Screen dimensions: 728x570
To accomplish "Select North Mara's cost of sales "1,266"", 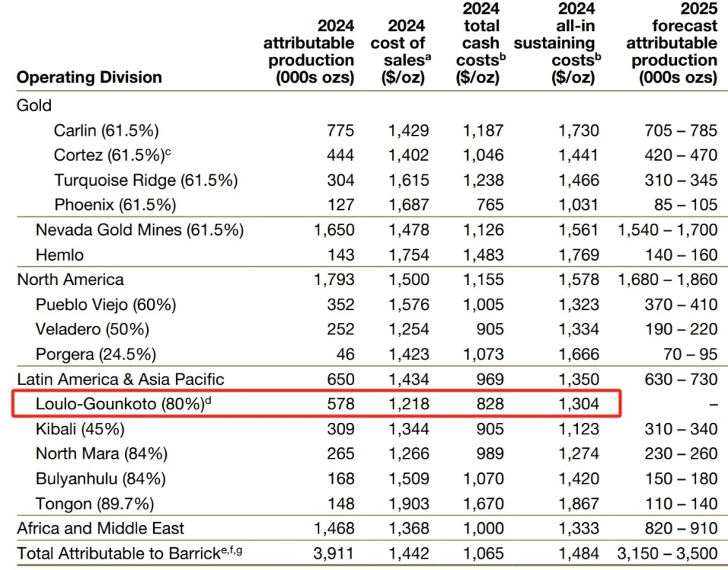I will (x=409, y=453).
